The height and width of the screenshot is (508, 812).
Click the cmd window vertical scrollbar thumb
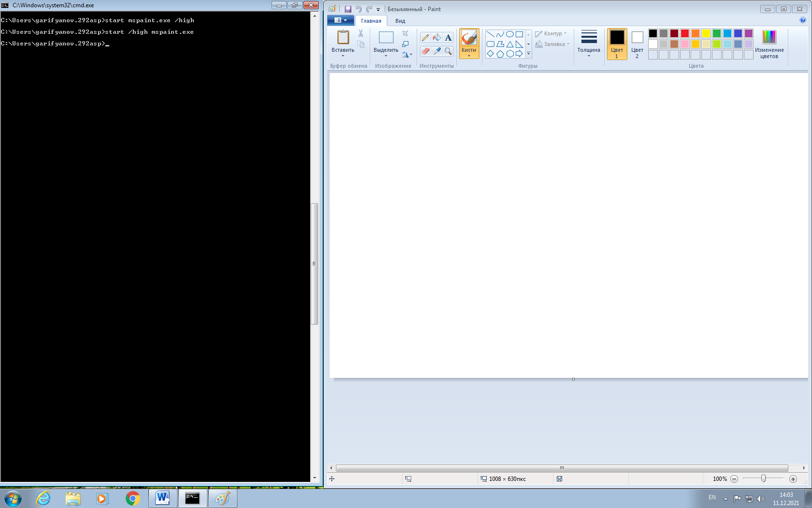pos(315,264)
